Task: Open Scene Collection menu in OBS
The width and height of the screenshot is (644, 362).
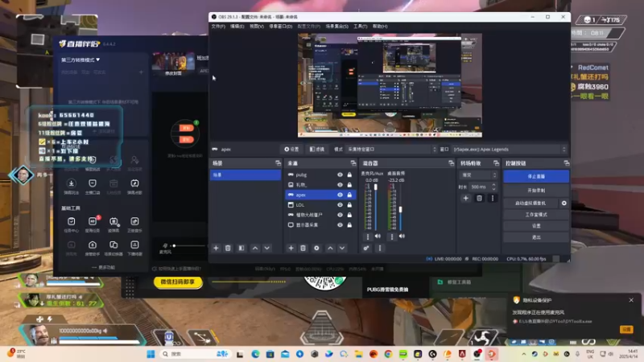Action: [x=336, y=27]
